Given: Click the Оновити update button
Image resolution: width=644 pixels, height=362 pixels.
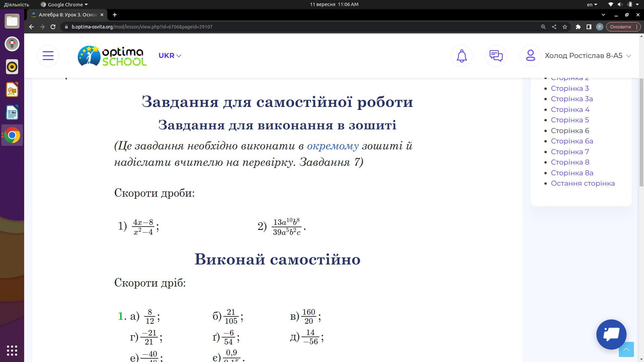Looking at the screenshot, I should (x=621, y=27).
